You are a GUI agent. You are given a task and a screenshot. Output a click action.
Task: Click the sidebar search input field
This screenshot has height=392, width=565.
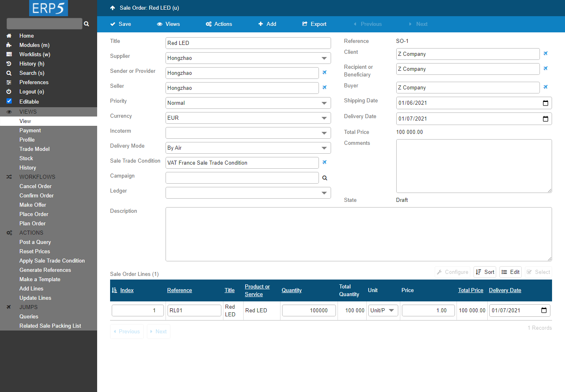(45, 23)
